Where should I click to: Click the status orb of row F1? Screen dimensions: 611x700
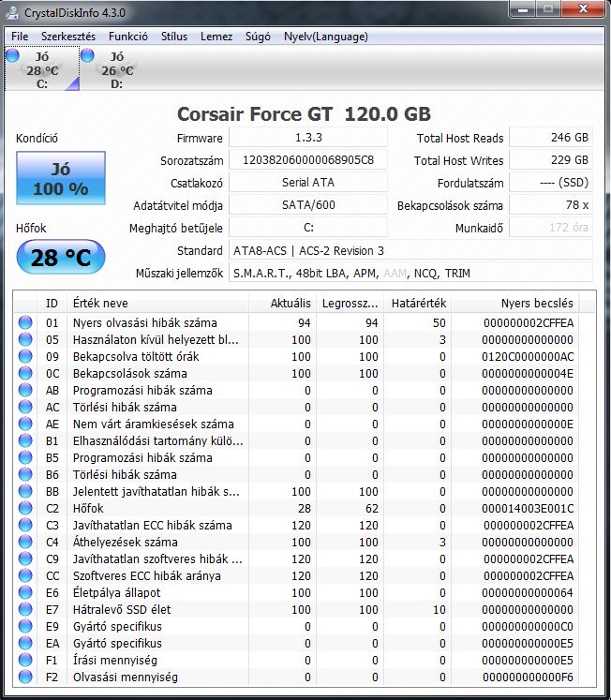(25, 660)
